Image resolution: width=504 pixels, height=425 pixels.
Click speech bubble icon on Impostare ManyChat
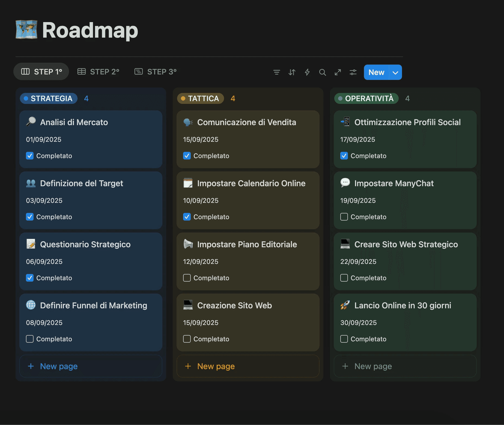[x=345, y=183]
